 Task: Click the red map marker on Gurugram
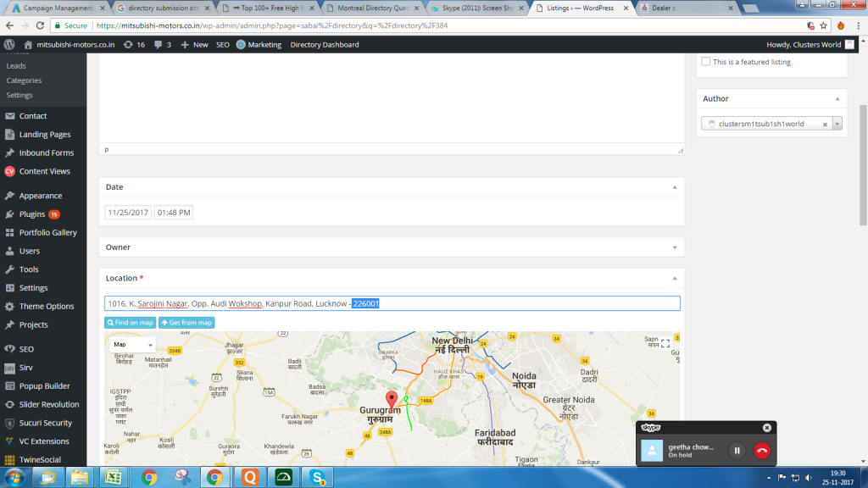[x=392, y=400]
